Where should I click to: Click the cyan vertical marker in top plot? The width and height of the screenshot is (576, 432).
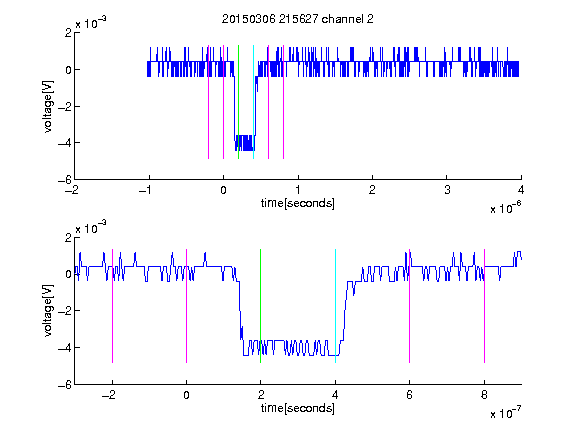coord(253,102)
